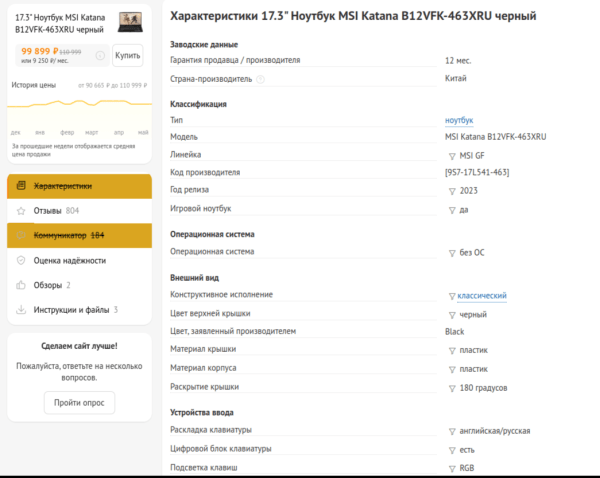Image resolution: width=600 pixels, height=478 pixels.
Task: Click the MSI GF lineup value
Action: click(472, 156)
